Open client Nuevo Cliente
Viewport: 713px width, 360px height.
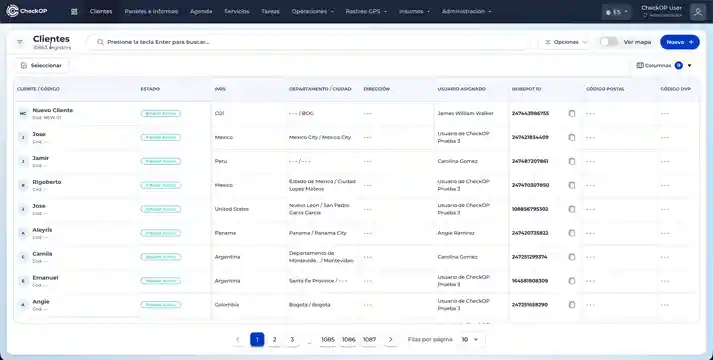click(x=53, y=110)
